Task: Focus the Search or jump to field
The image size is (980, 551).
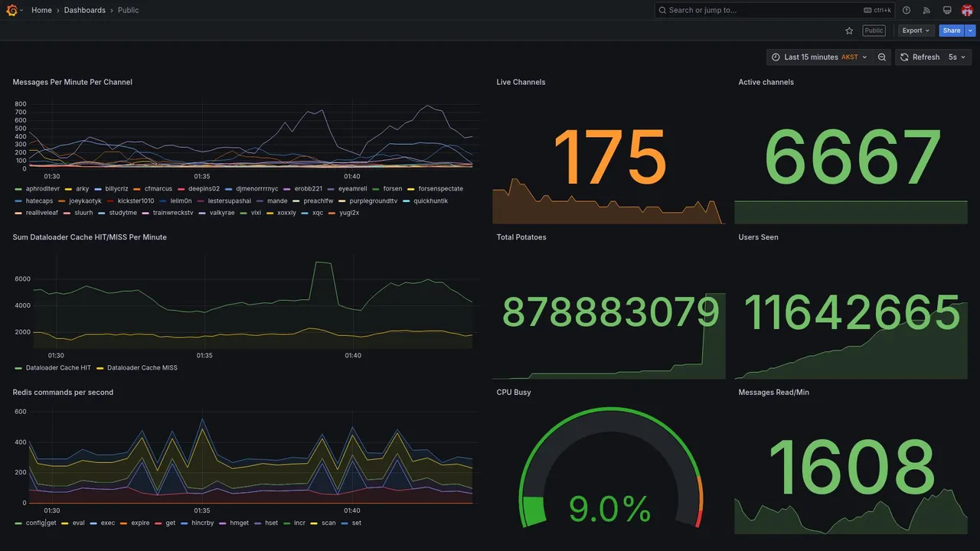Action: tap(775, 10)
